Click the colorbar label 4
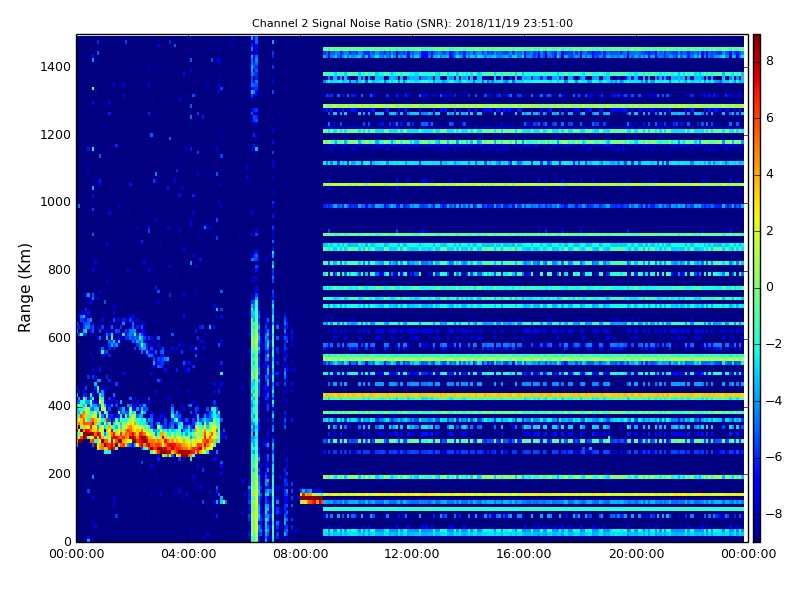 770,174
